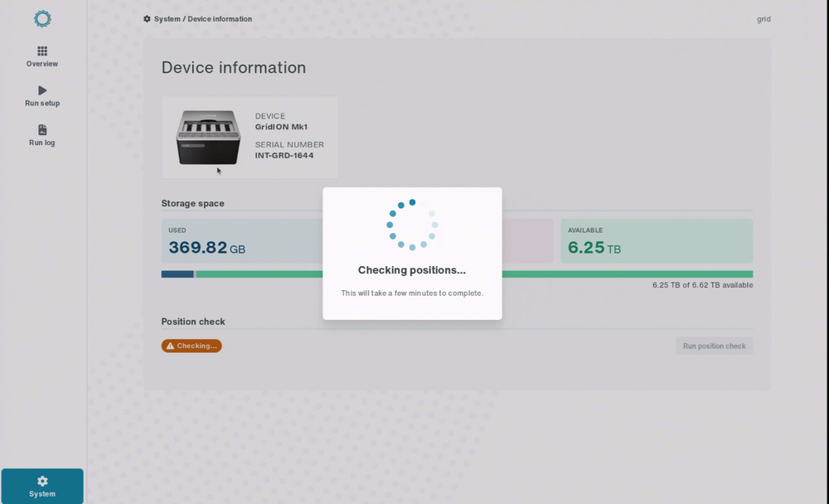
Task: Click the Available 6.25 TB card
Action: (x=657, y=241)
